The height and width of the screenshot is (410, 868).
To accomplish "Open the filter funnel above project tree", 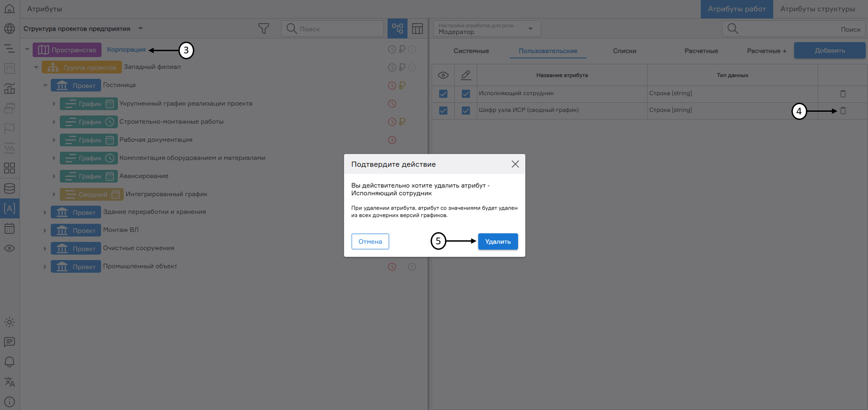I will tap(264, 28).
